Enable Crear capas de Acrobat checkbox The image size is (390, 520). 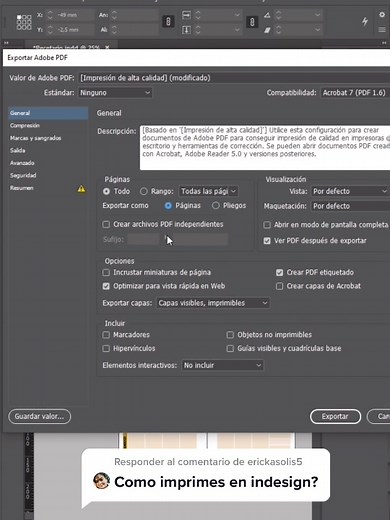click(279, 286)
